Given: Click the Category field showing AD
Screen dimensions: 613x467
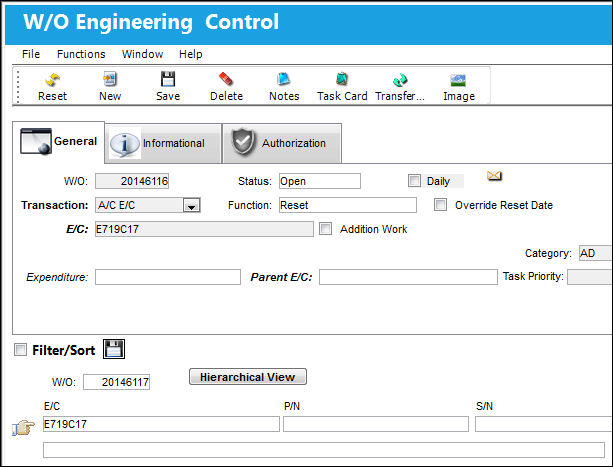Looking at the screenshot, I should pos(595,253).
